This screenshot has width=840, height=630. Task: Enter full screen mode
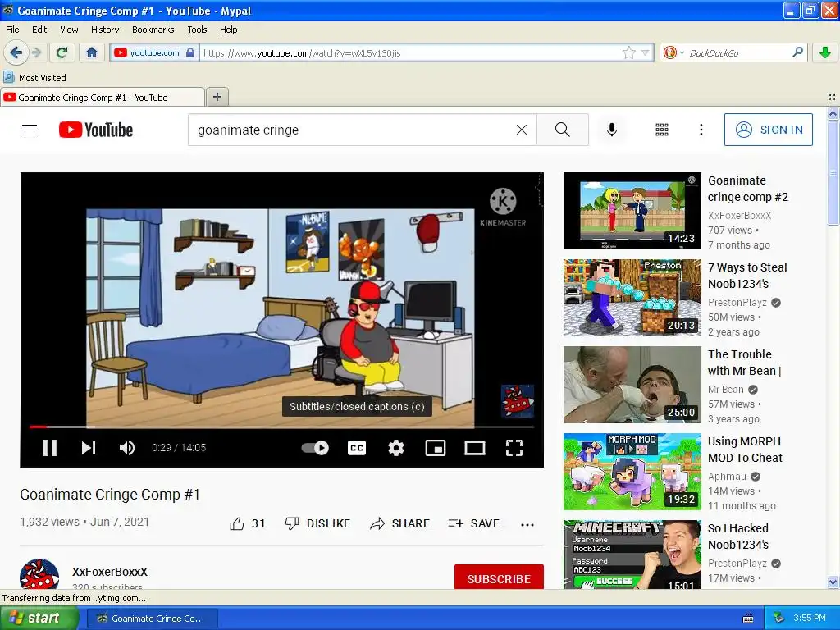pos(514,447)
